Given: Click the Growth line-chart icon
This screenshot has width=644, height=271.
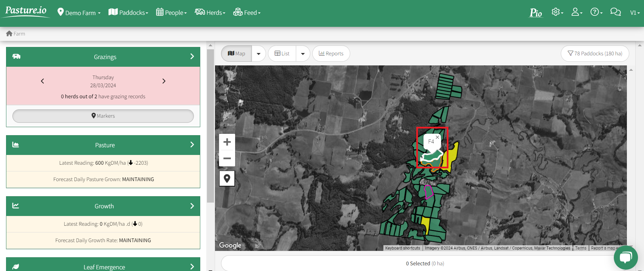Looking at the screenshot, I should (15, 206).
